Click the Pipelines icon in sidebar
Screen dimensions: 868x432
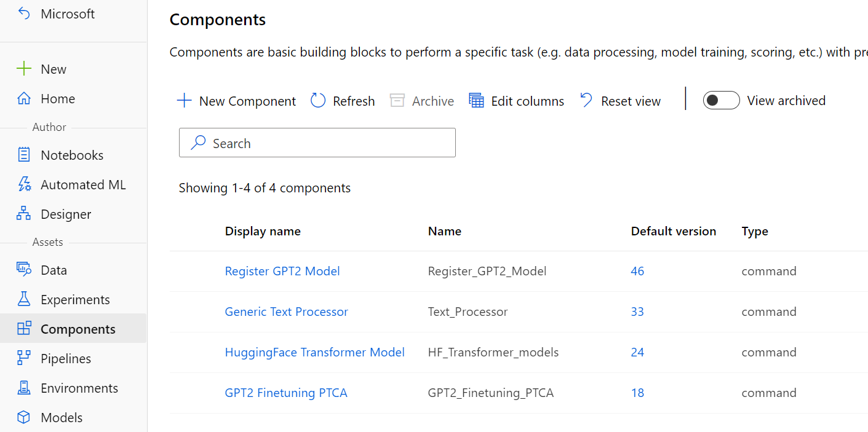23,358
